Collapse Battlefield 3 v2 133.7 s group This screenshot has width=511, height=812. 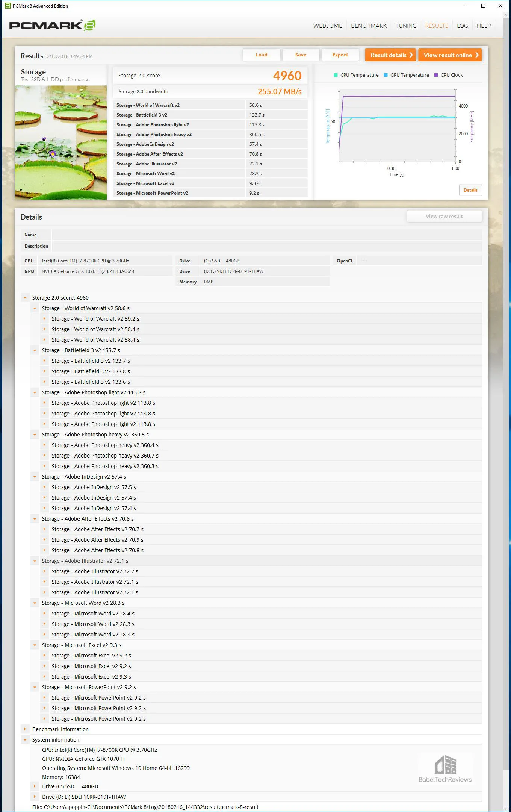(35, 350)
